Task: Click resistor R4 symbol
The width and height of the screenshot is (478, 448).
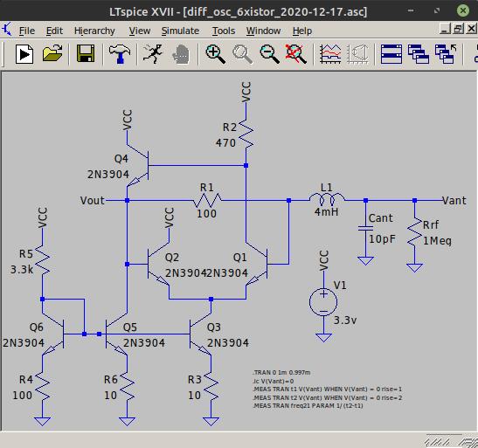Action: tap(42, 386)
